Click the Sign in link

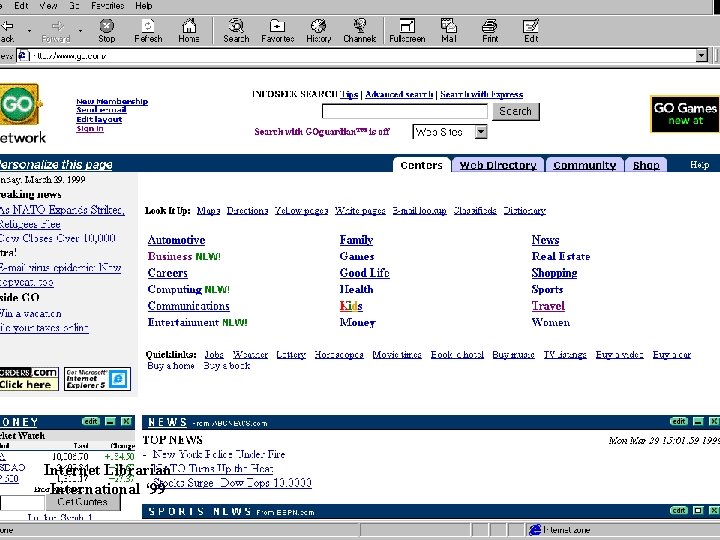coord(90,129)
